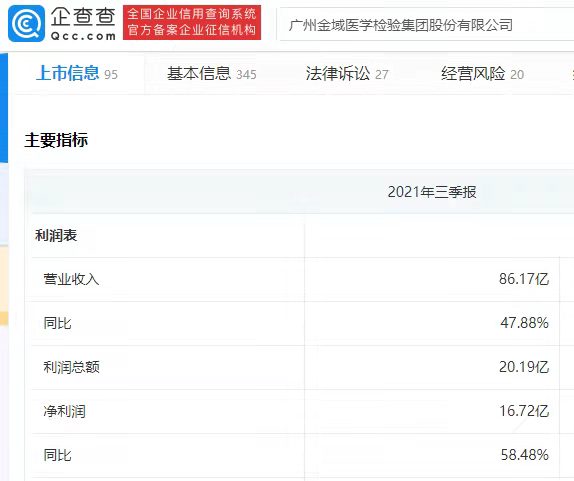This screenshot has height=481, width=574.
Task: Click the 净利润 row label
Action: coord(64,411)
